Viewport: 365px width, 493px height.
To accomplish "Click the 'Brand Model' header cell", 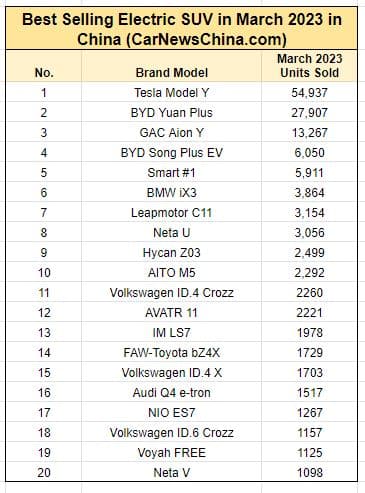I will [171, 66].
